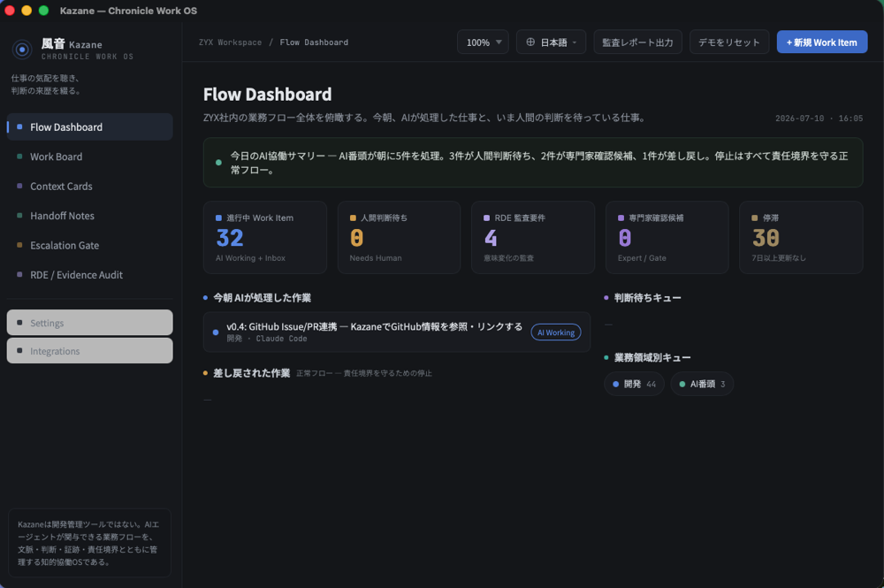884x588 pixels.
Task: Open the 専門家確認候補 stat card
Action: [x=667, y=237]
